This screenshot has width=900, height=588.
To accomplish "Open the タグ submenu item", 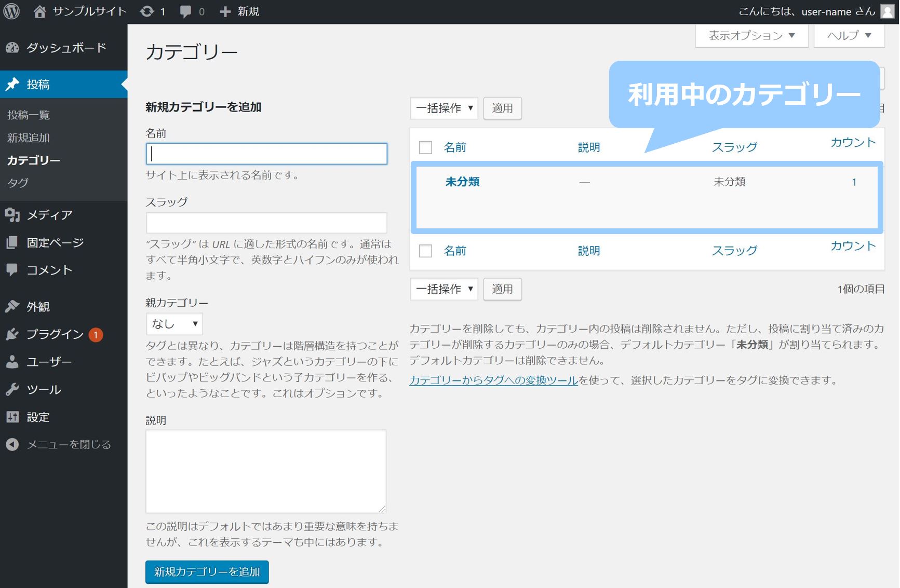I will pos(18,183).
